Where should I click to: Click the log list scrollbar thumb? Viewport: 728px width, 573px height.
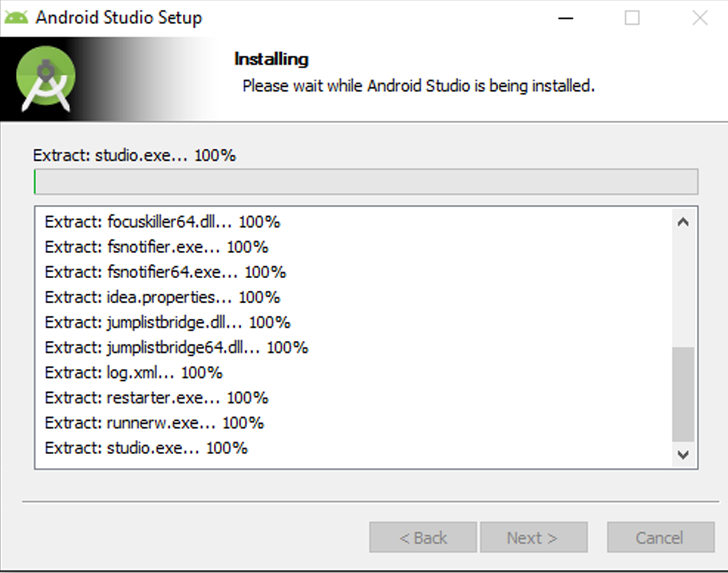click(683, 394)
